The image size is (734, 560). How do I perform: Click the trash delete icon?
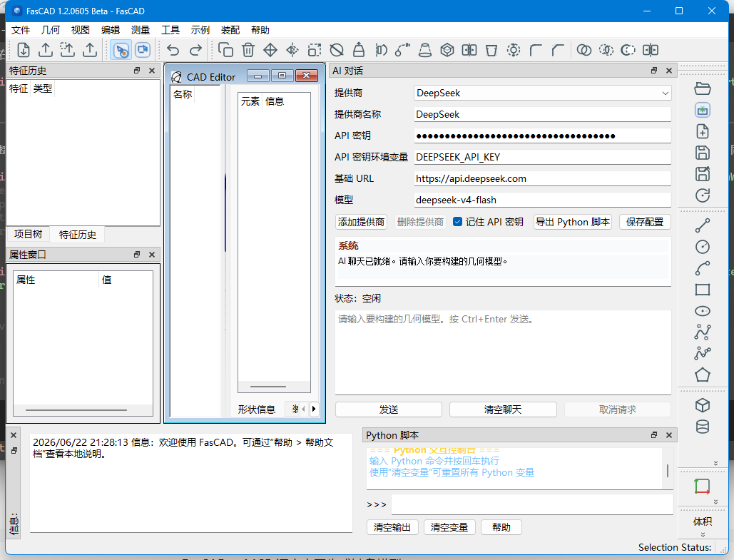click(248, 50)
